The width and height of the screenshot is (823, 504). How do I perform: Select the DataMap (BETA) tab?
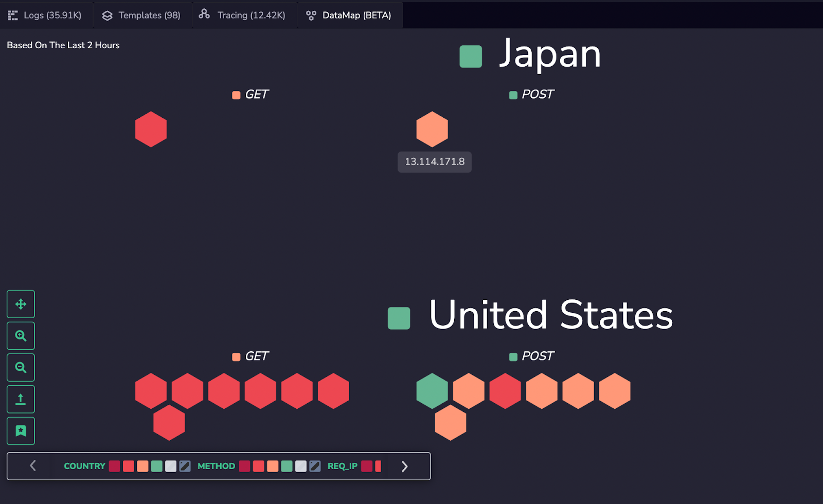tap(349, 15)
